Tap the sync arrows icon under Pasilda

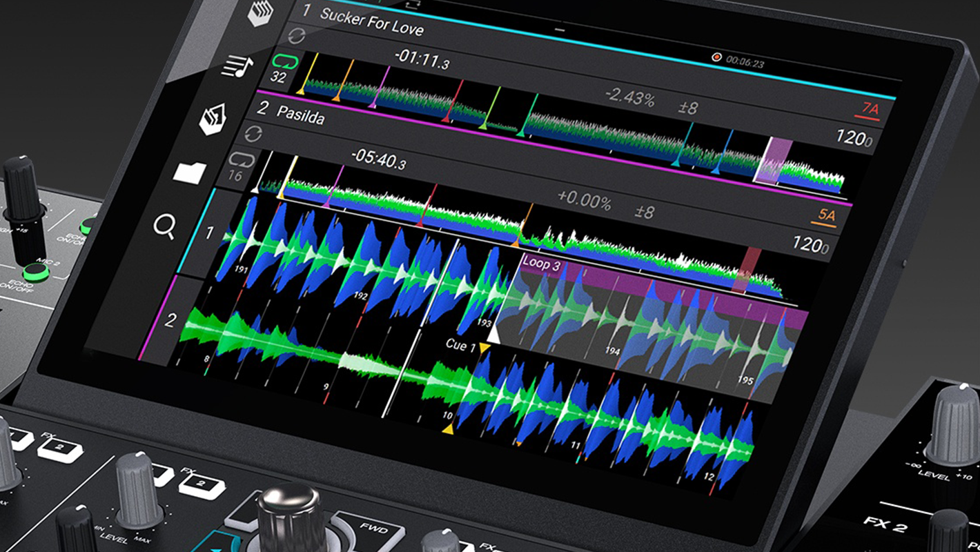253,133
